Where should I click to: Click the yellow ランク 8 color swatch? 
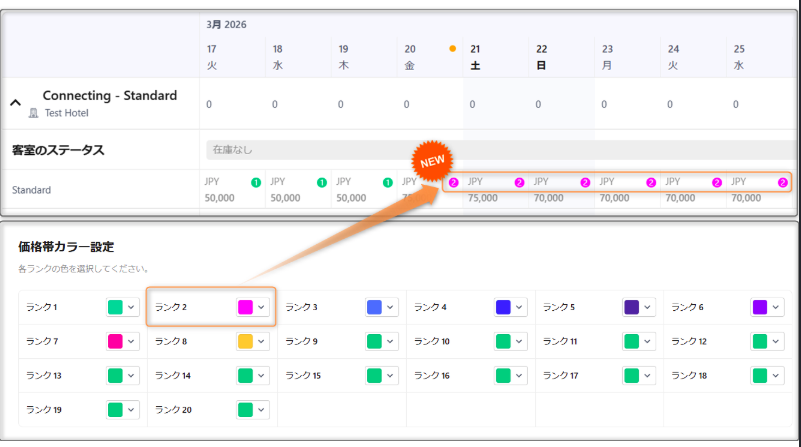(x=245, y=341)
